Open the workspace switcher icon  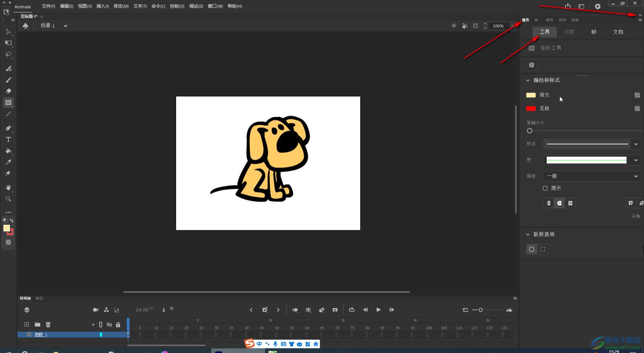(581, 6)
